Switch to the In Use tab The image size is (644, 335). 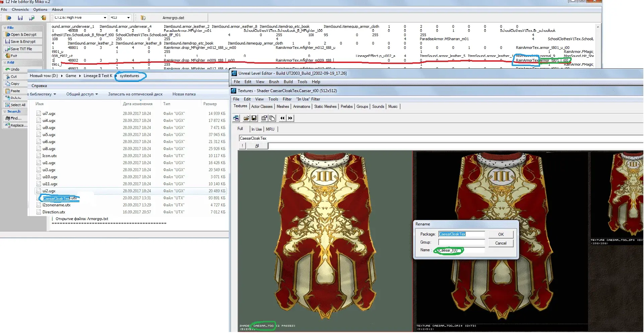point(257,129)
